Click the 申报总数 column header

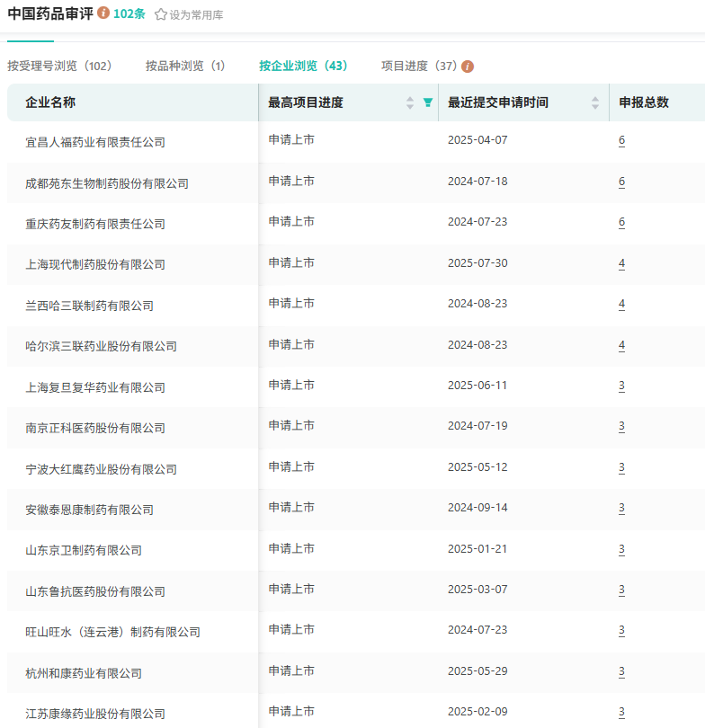[x=644, y=102]
